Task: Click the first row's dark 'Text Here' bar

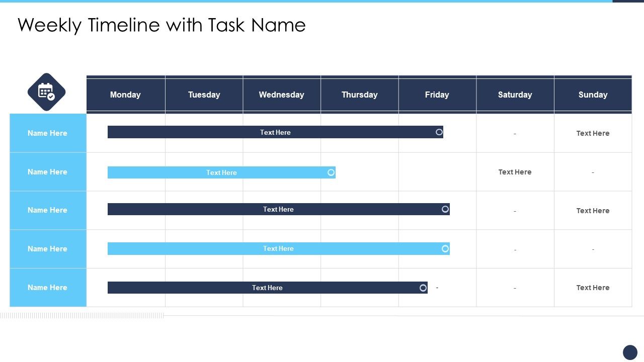Action: tap(275, 132)
